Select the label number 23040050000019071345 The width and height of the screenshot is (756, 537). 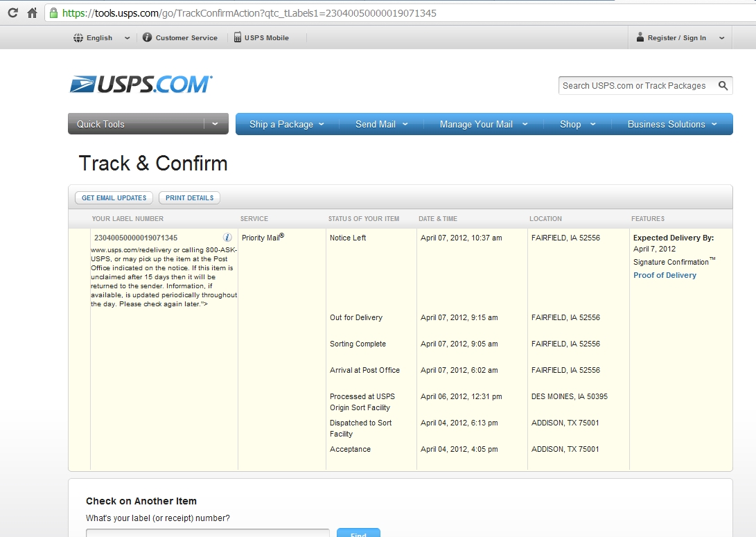136,238
